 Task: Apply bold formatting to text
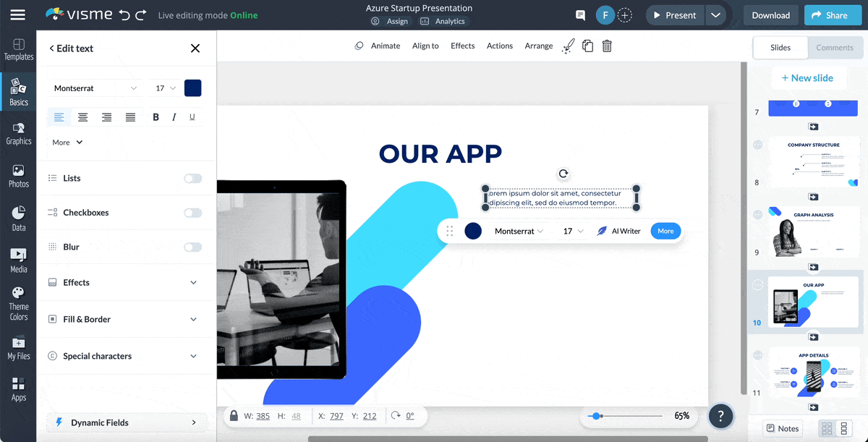click(156, 117)
